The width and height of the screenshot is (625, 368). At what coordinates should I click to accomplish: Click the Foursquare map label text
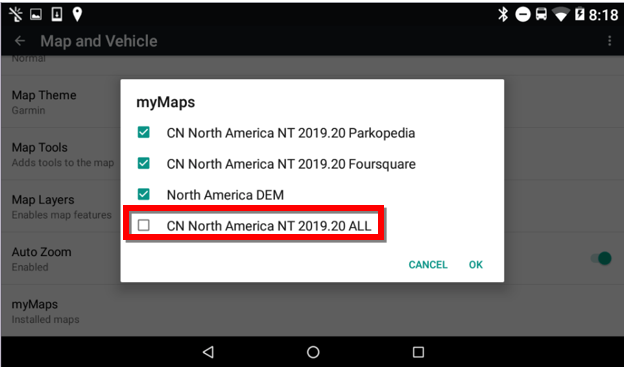pyautogui.click(x=291, y=164)
